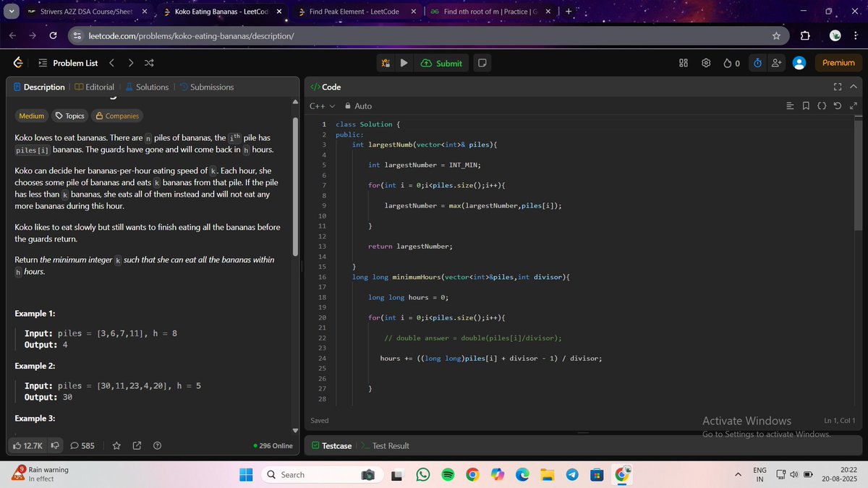868x488 pixels.
Task: Run the code with play button
Action: click(x=404, y=63)
